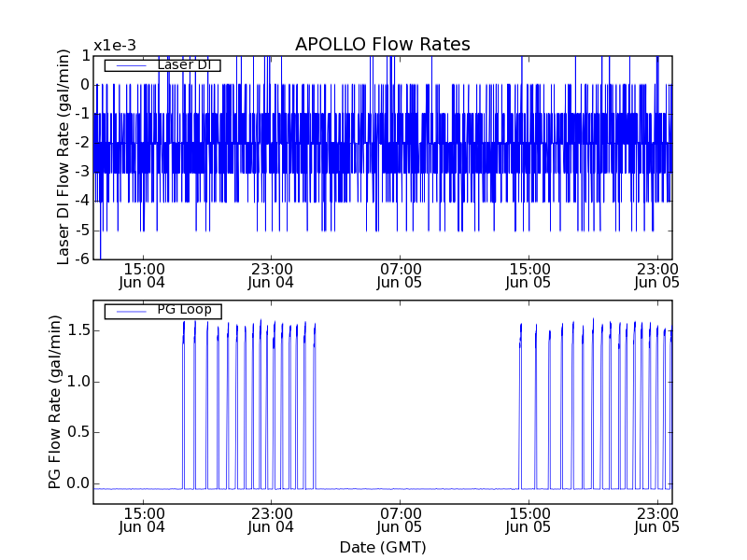Viewport: 747px width, 560px height.
Task: Select the "PG Flow Rate (gal/min)" axis label
Action: point(55,402)
